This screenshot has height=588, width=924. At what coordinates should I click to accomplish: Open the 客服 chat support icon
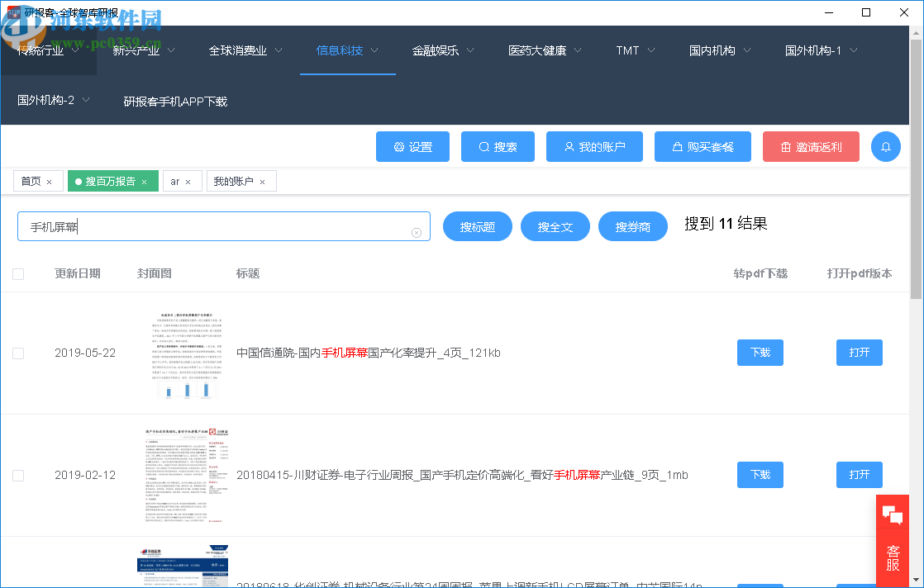coord(893,514)
